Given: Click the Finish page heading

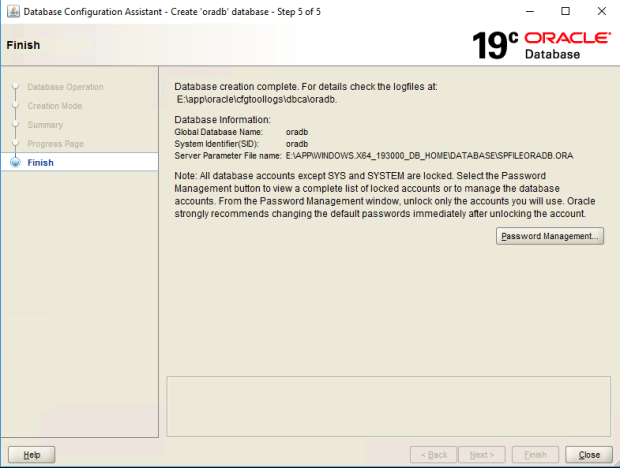Looking at the screenshot, I should pos(23,45).
